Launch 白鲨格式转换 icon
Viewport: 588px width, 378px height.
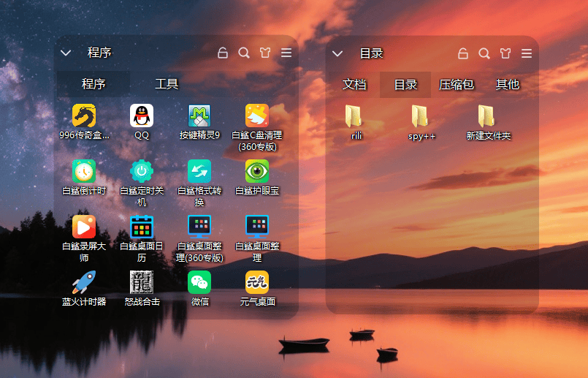199,171
